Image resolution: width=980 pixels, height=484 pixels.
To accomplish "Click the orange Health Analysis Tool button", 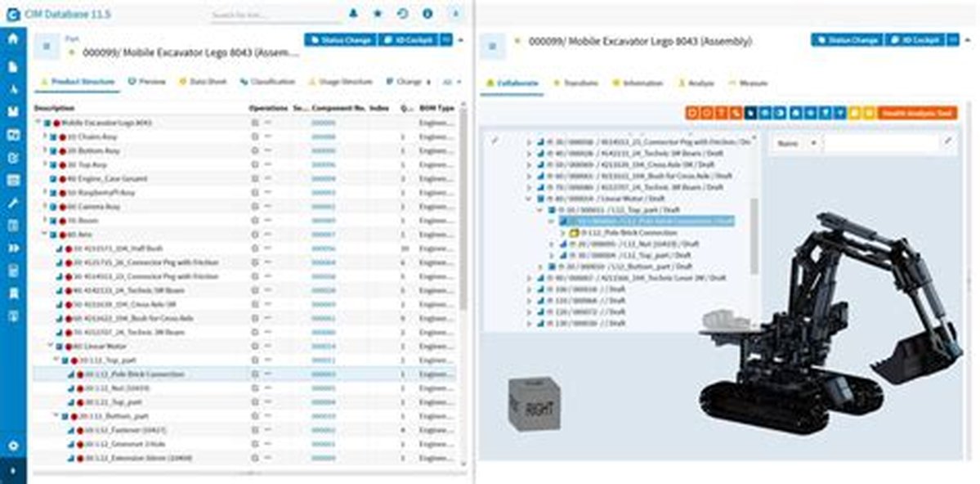I will click(x=917, y=113).
